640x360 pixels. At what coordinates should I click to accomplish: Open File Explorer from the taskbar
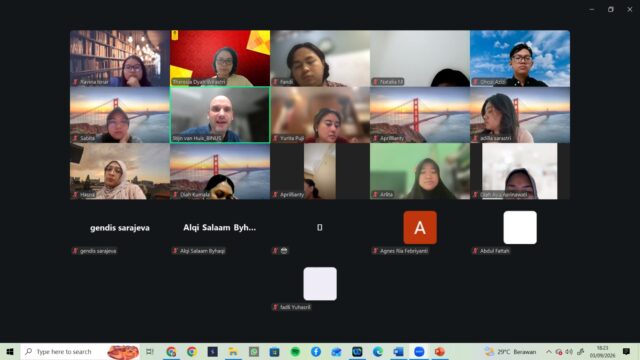click(233, 351)
